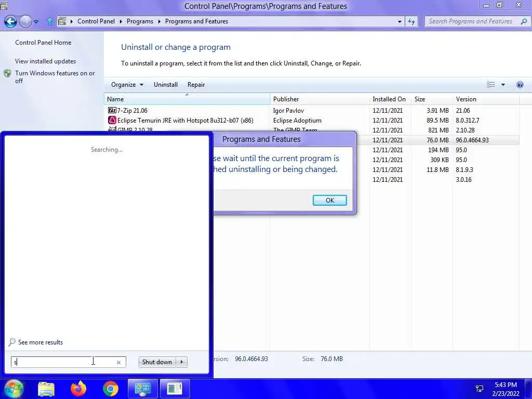Screen dimensions: 532x399
Task: Launch Firefox from the taskbar
Action: pos(78,389)
